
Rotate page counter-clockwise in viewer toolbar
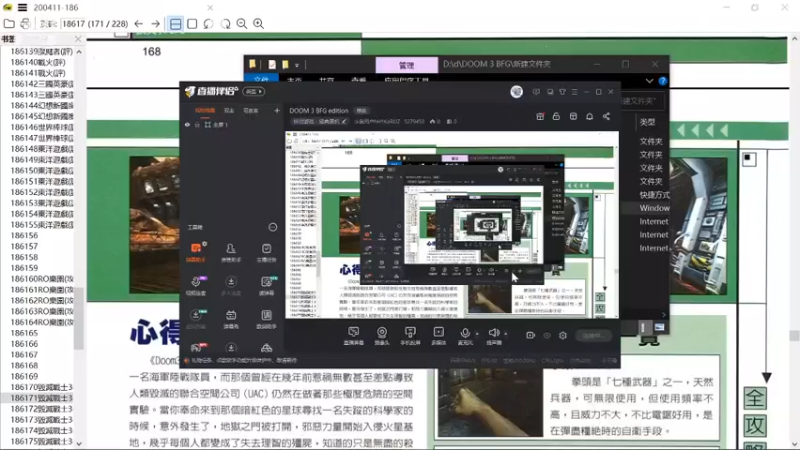pyautogui.click(x=208, y=23)
